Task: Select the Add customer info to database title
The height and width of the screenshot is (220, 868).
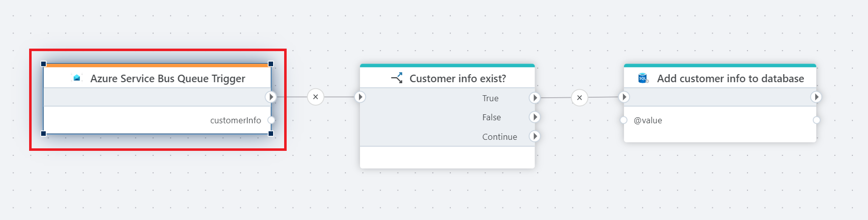Action: click(730, 79)
